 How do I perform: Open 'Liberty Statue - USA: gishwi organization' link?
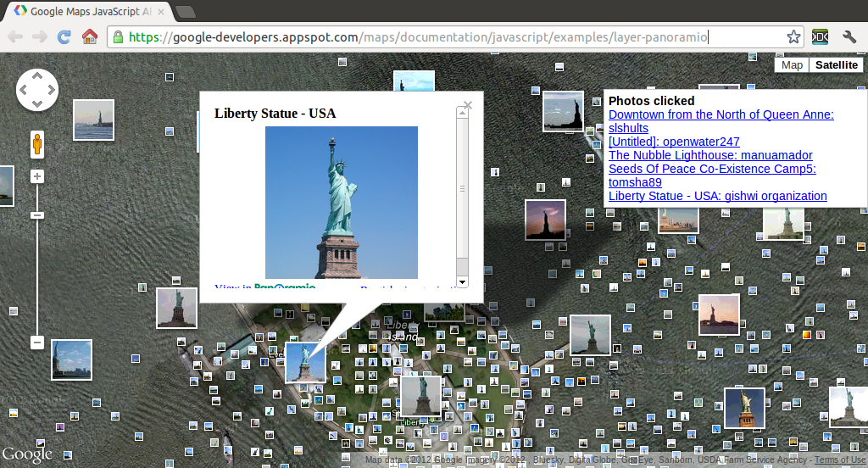coord(717,196)
